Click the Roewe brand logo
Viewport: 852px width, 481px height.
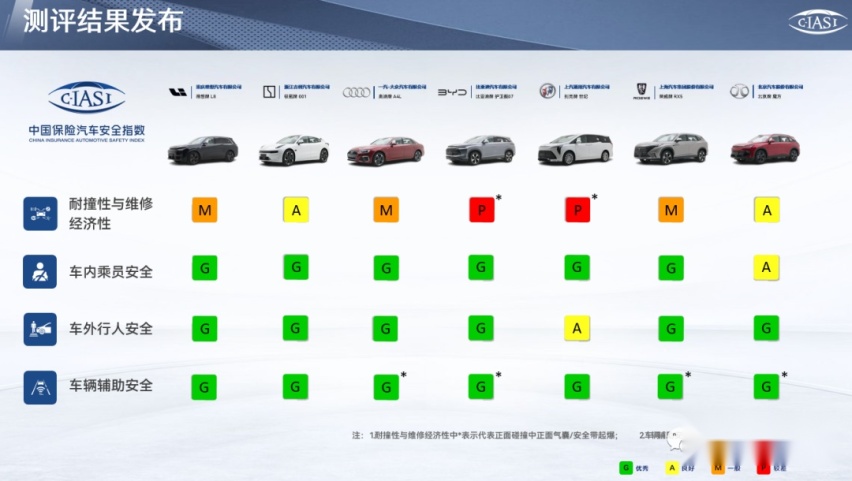coord(642,91)
